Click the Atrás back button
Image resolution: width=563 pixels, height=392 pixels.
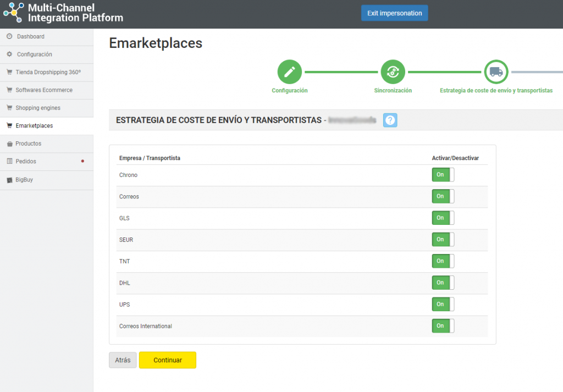(x=123, y=360)
